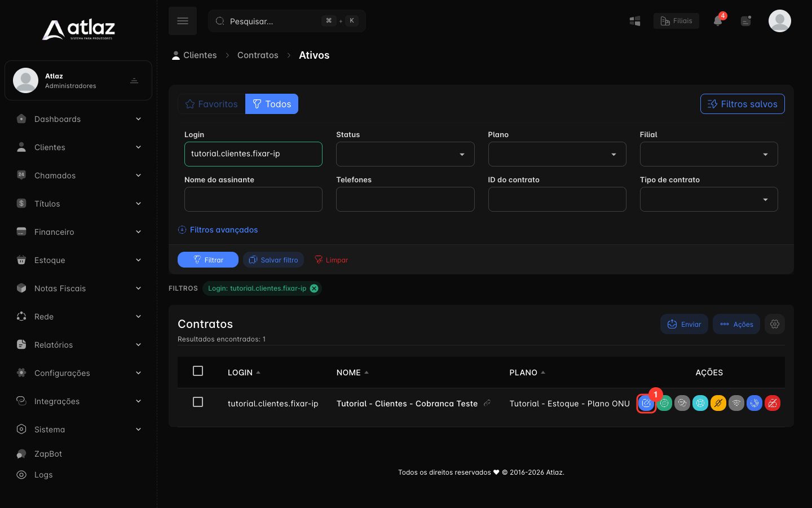This screenshot has width=812, height=508.
Task: Click the link icon after Cobranca Teste
Action: (487, 403)
